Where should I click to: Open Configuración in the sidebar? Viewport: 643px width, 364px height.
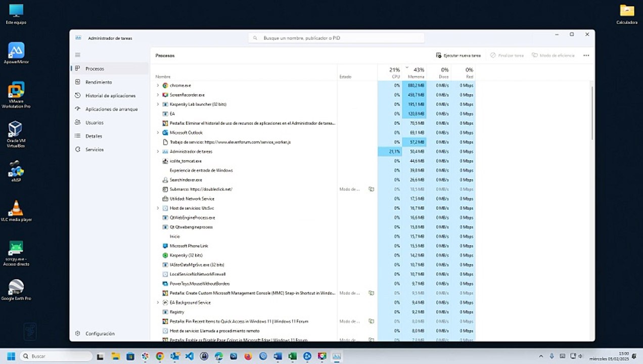110,334
